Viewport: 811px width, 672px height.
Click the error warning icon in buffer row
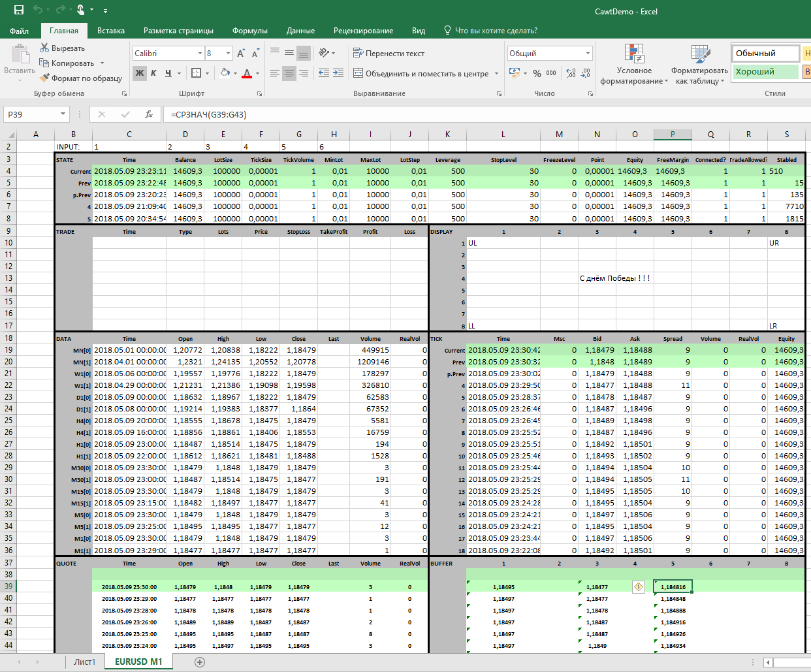[x=638, y=587]
